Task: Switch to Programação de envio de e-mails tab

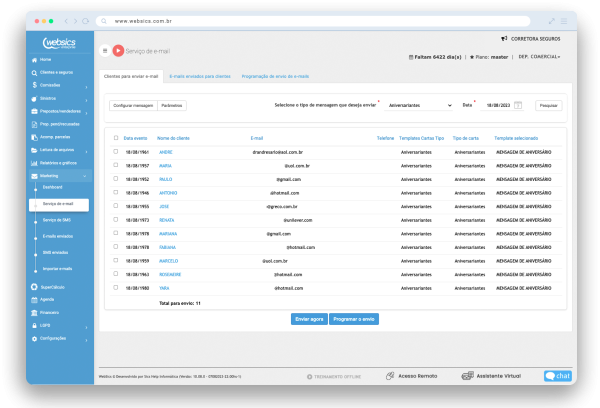Action: 275,77
